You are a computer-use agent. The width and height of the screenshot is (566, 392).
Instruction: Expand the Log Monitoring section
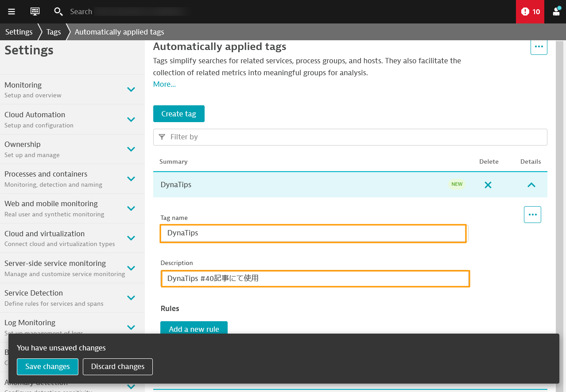click(131, 327)
